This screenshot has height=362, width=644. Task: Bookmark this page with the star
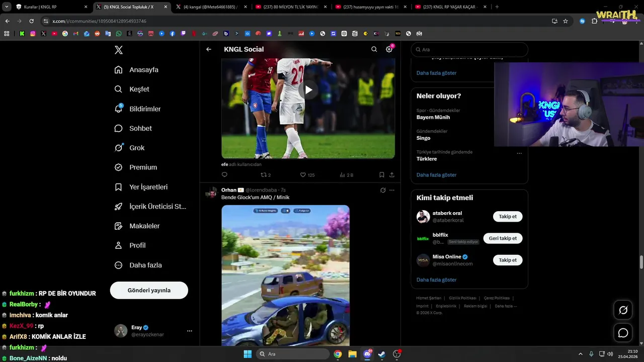[566, 21]
